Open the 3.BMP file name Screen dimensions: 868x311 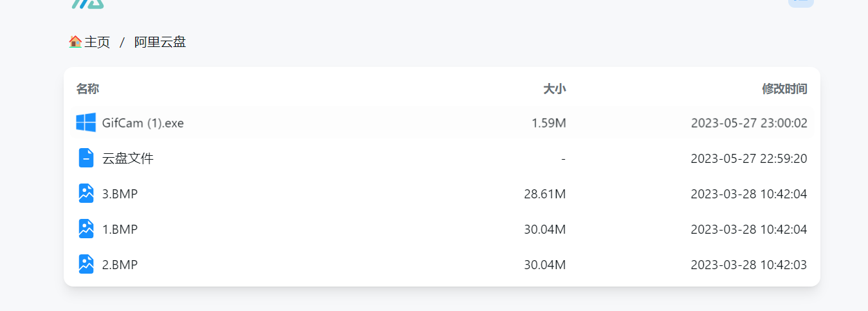click(x=120, y=194)
